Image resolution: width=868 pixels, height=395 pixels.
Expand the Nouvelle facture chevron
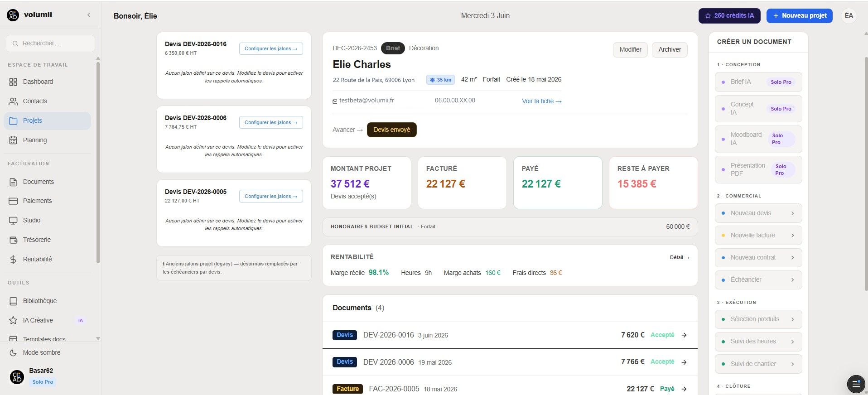point(792,235)
